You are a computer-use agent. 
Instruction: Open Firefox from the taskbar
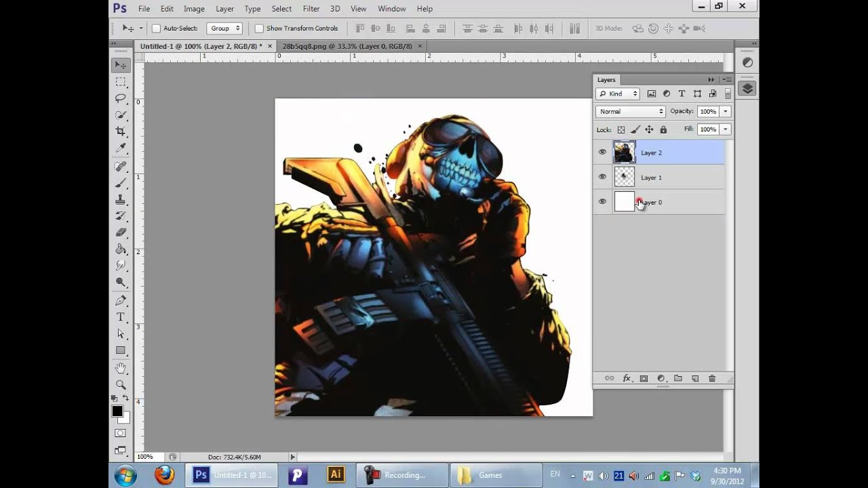coord(164,475)
